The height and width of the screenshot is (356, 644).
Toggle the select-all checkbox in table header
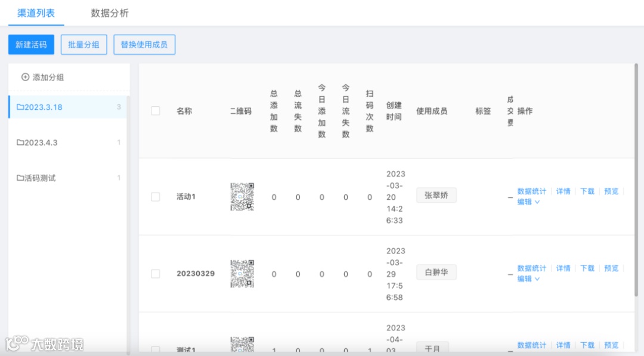[x=155, y=111]
